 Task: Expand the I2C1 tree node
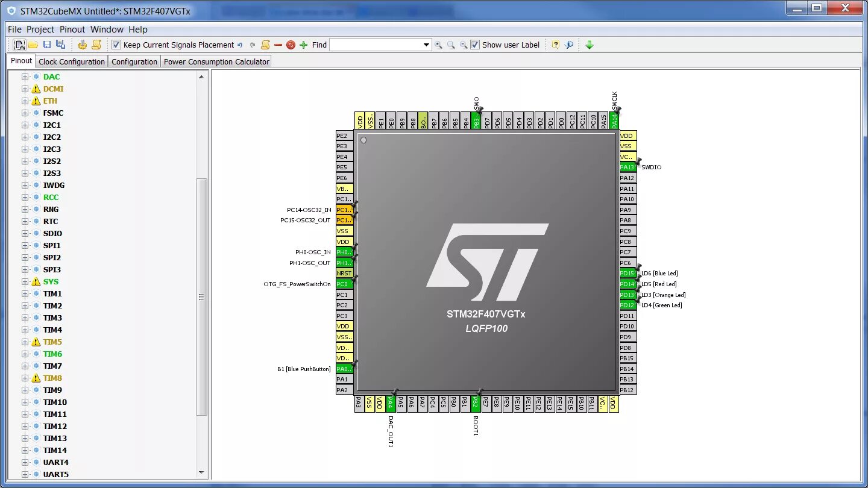(x=25, y=125)
